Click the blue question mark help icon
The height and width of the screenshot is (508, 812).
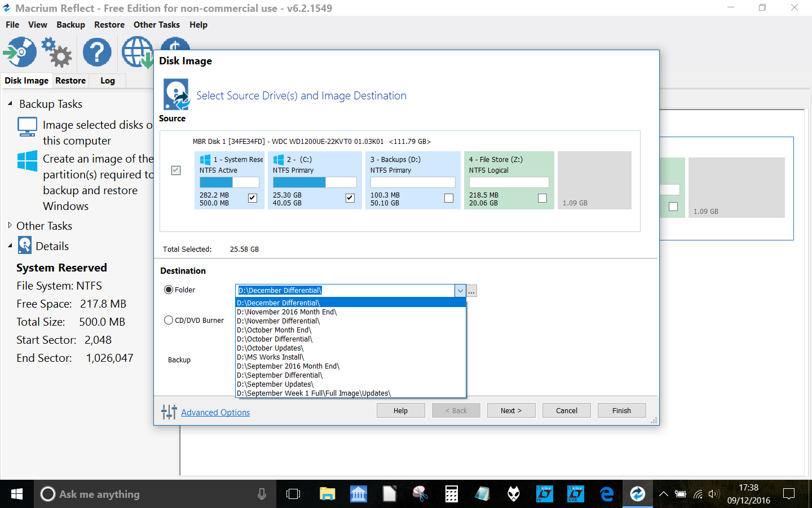coord(97,52)
